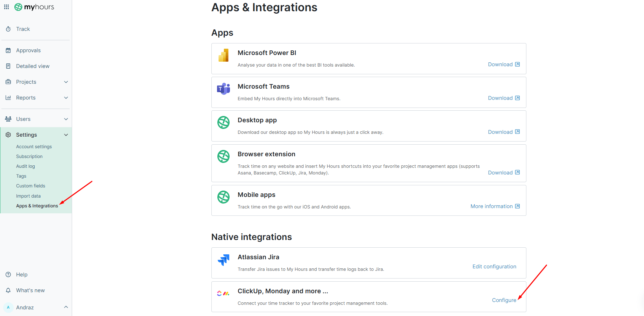Click the Atlassian Jira logo
644x316 pixels.
tap(224, 260)
